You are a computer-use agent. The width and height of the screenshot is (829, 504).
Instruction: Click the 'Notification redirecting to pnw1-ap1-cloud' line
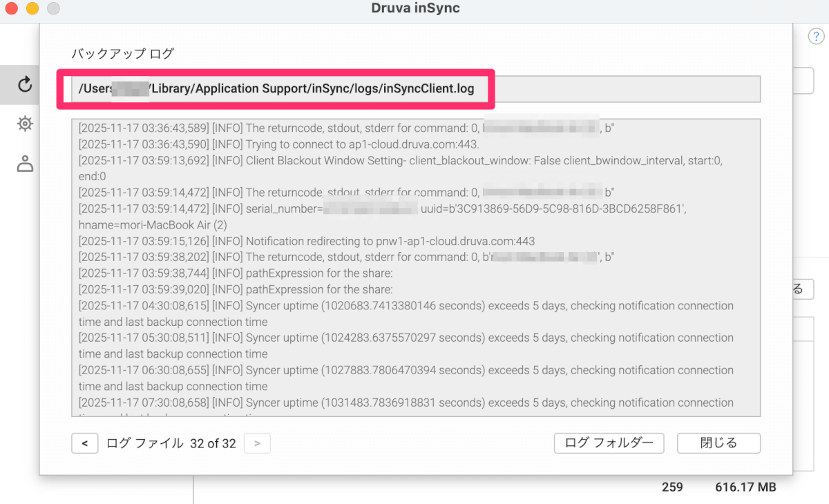pos(307,241)
